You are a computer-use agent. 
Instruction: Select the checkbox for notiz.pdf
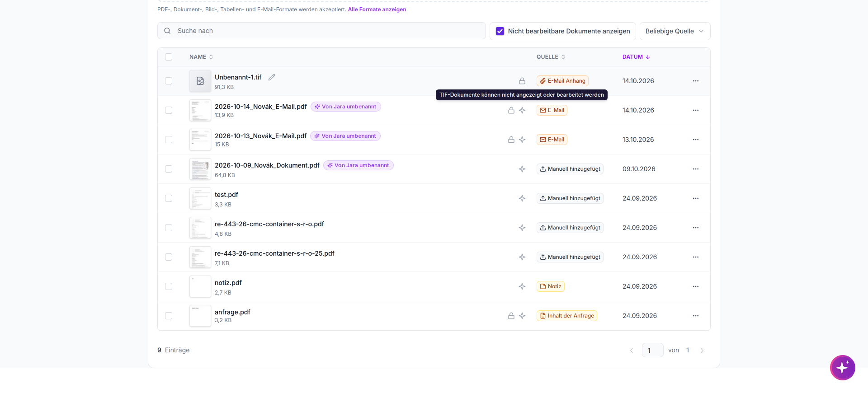(x=169, y=286)
